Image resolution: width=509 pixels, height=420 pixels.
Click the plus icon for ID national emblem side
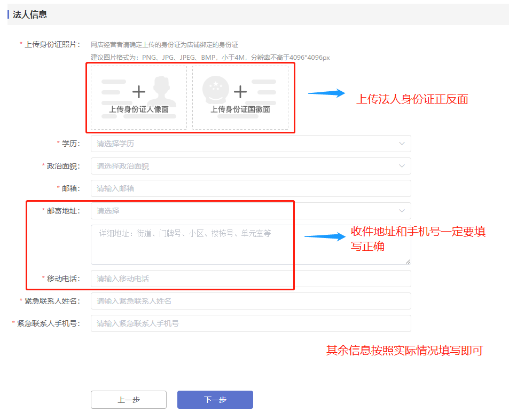[240, 92]
